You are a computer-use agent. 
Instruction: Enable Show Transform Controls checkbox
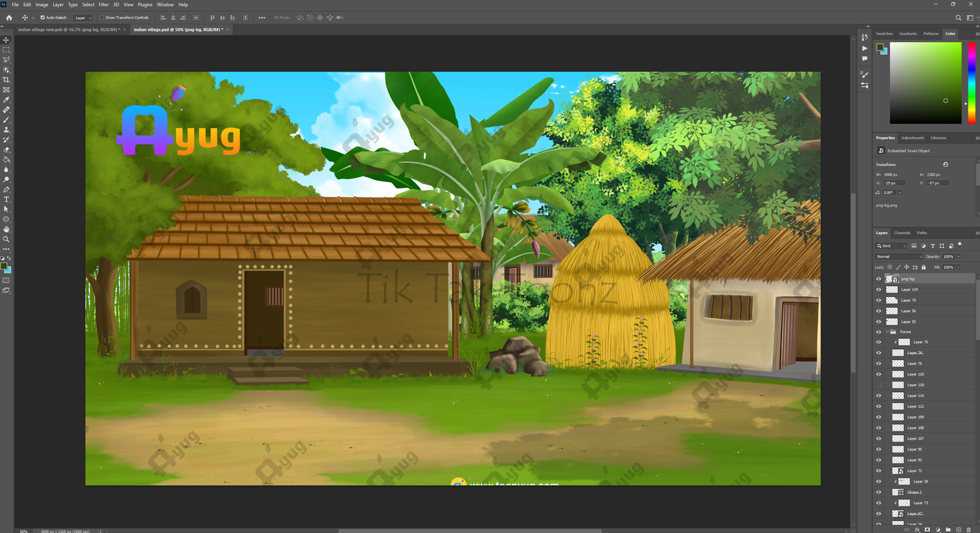coord(102,18)
